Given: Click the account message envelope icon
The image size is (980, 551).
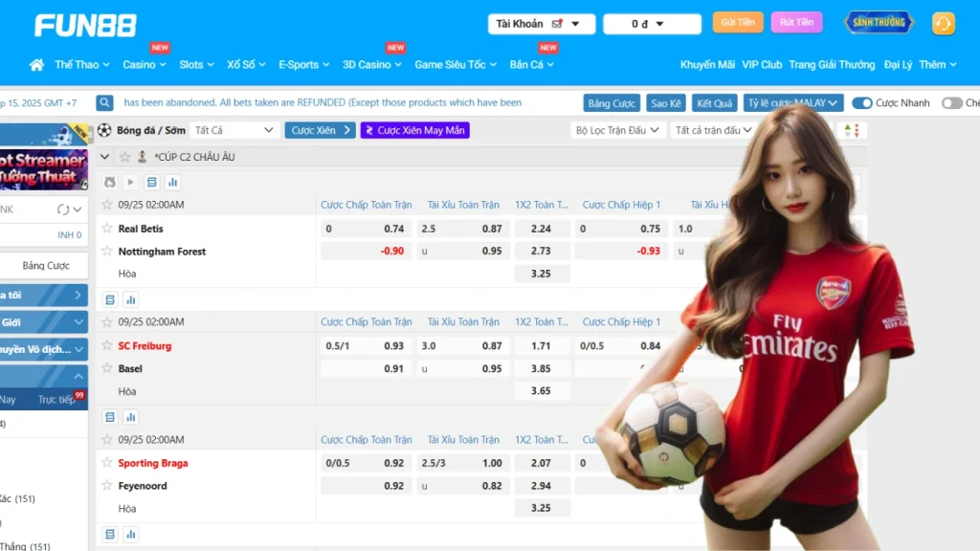Looking at the screenshot, I should tap(557, 24).
